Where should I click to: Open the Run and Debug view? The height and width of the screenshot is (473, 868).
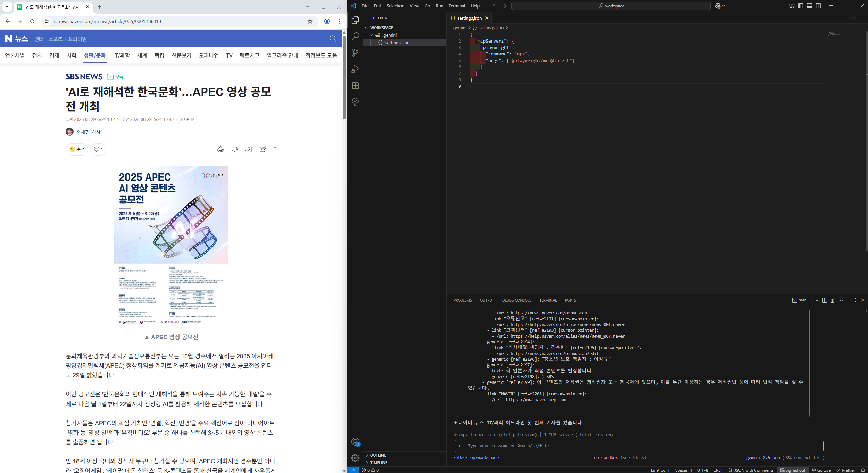pos(355,69)
